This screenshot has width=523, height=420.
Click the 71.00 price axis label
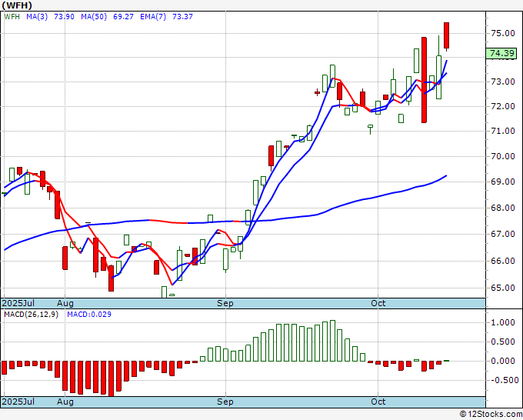502,131
